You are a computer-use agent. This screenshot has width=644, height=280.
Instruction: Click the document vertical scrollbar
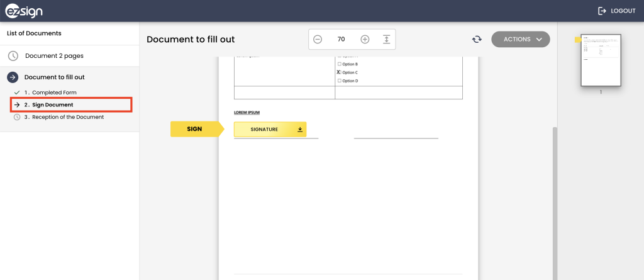[553, 201]
